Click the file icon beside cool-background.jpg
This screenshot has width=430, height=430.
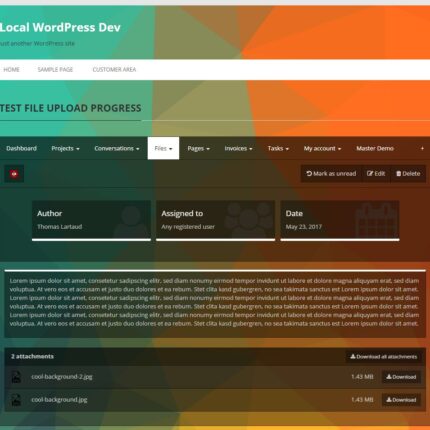coord(16,400)
